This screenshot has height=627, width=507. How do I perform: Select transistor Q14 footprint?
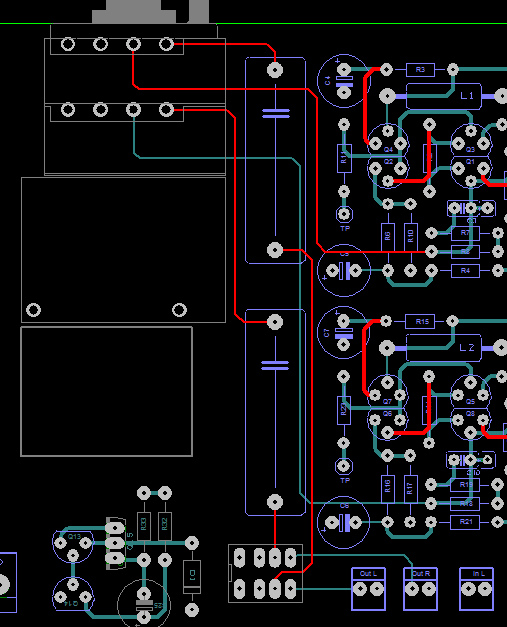coord(73,594)
